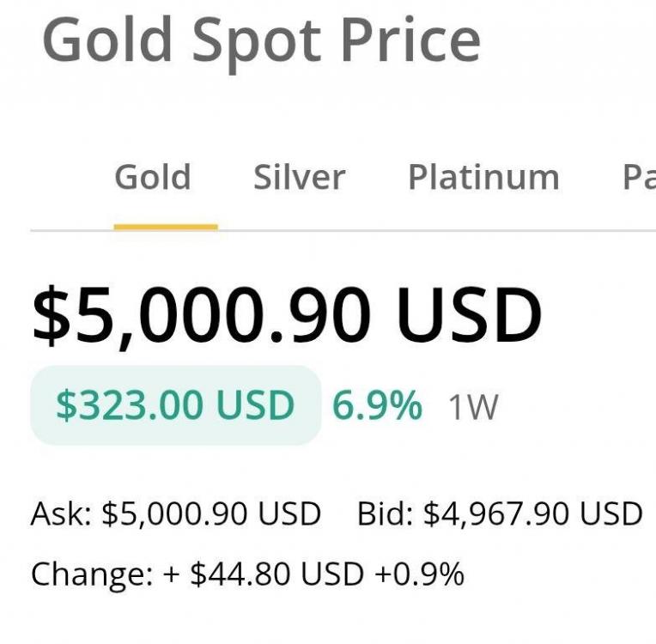The image size is (656, 644).
Task: Switch to the Silver tab
Action: coord(299,177)
